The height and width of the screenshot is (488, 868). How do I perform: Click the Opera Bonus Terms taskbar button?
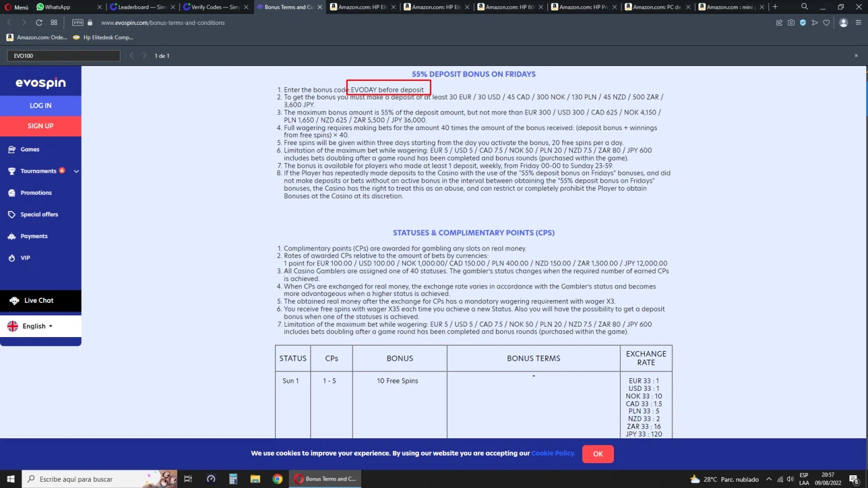326,479
